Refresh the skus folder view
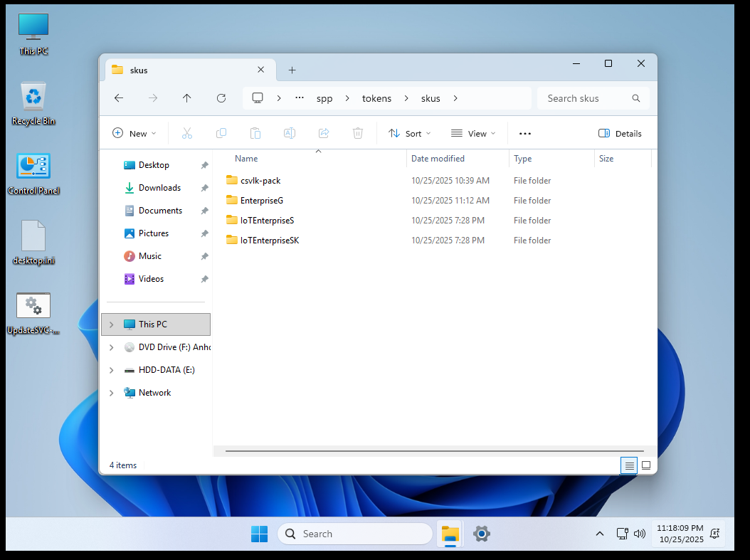The width and height of the screenshot is (750, 560). tap(221, 98)
